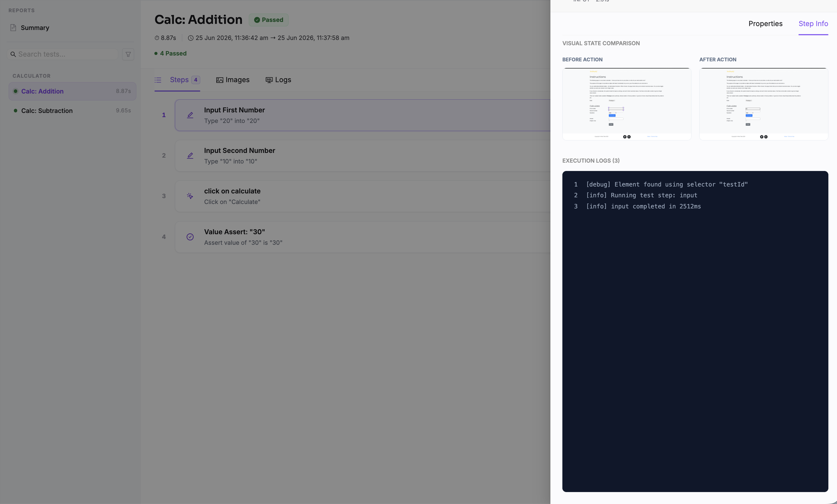Click the Passed status badge

point(269,20)
